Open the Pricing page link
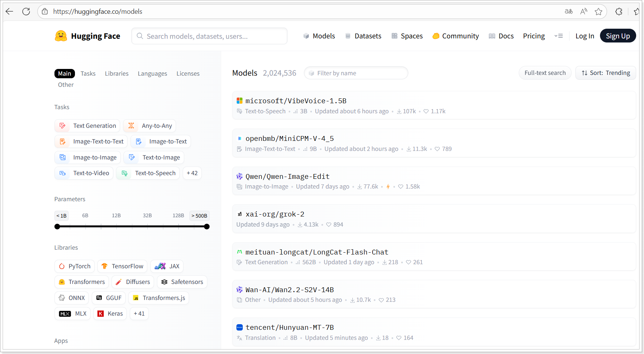This screenshot has width=644, height=354. (534, 36)
